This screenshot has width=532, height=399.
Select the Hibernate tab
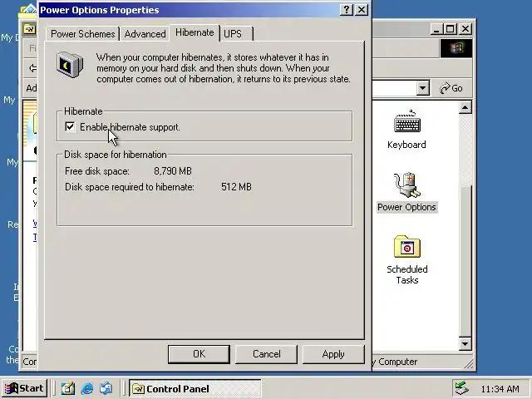point(195,32)
